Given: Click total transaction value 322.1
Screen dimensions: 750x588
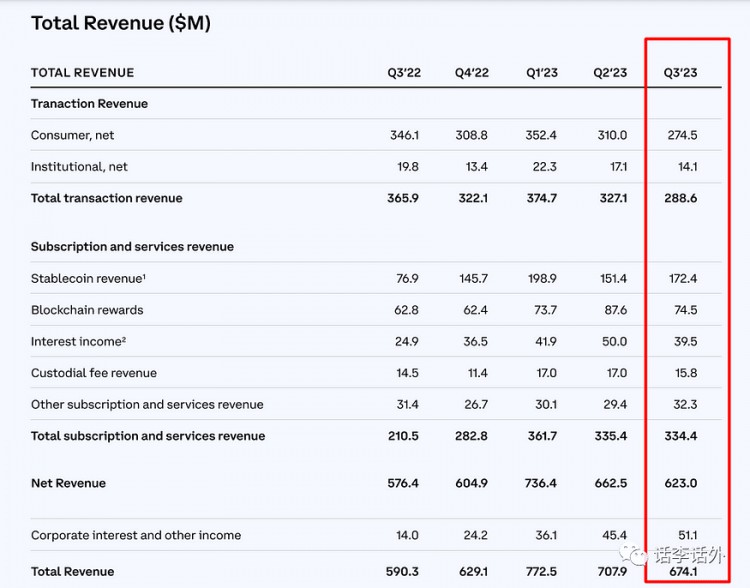Looking at the screenshot, I should click(x=473, y=199).
